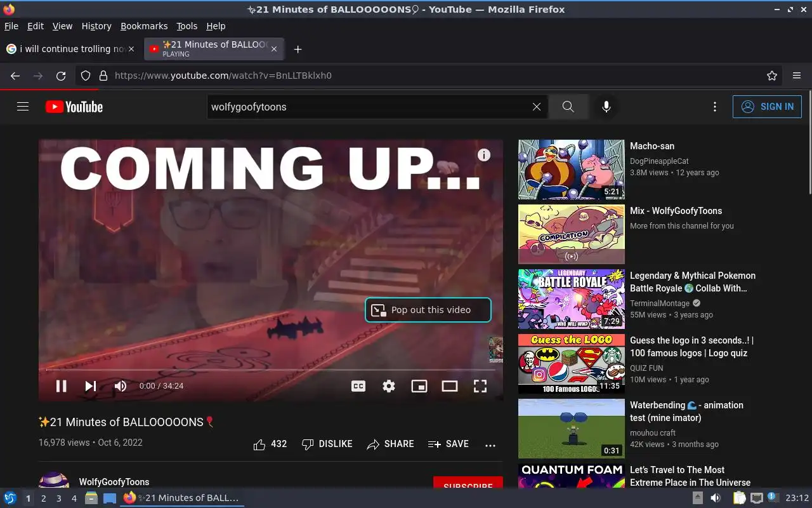
Task: Click the WolfyGoofyToons channel avatar
Action: click(54, 480)
